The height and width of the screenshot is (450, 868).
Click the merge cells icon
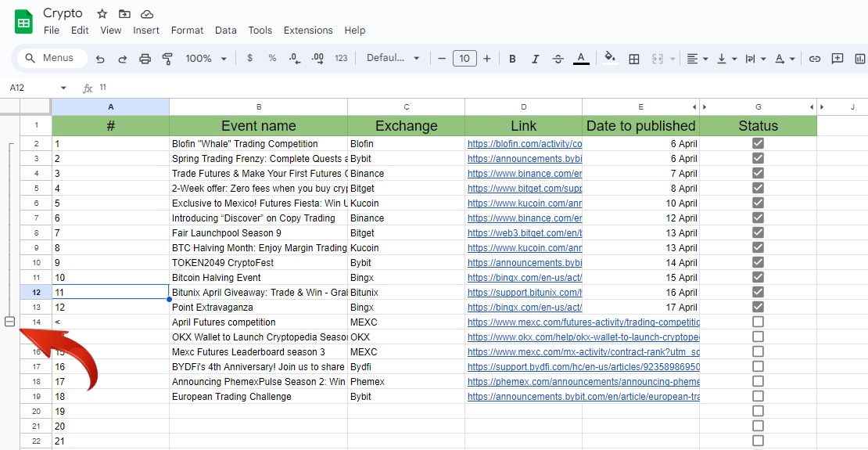click(x=658, y=59)
